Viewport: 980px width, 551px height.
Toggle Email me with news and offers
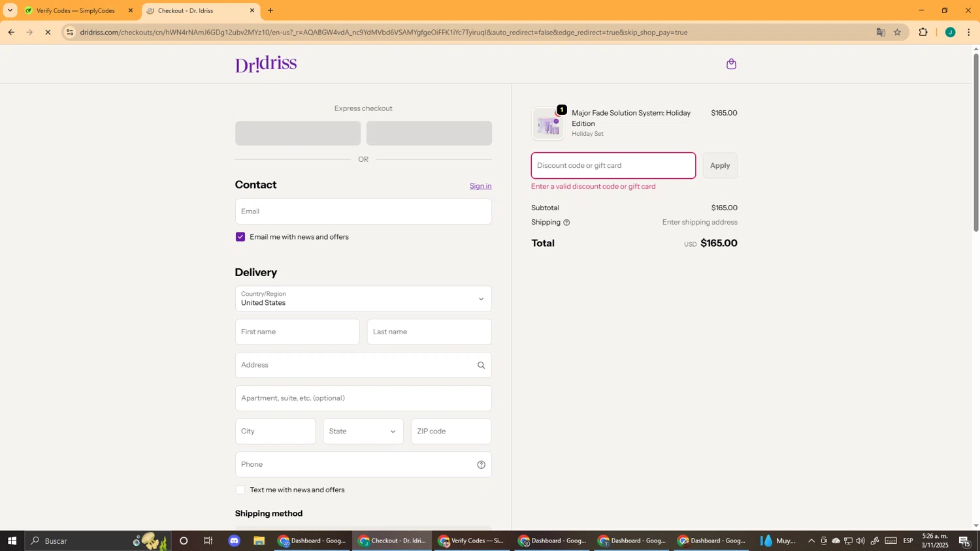click(x=240, y=237)
